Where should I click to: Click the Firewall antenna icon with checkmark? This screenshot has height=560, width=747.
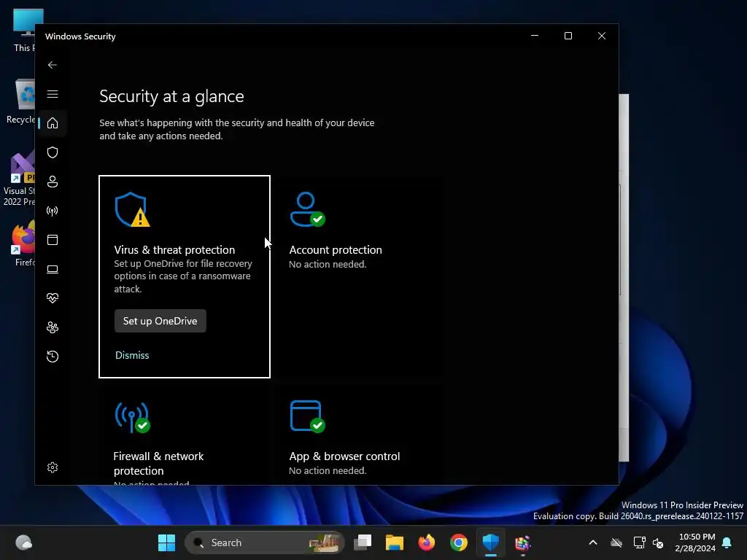(132, 417)
